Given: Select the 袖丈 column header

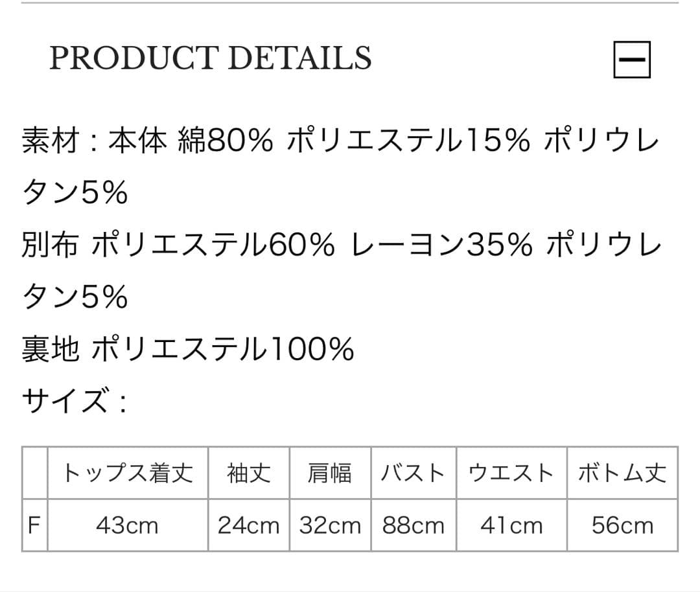Looking at the screenshot, I should [x=249, y=473].
